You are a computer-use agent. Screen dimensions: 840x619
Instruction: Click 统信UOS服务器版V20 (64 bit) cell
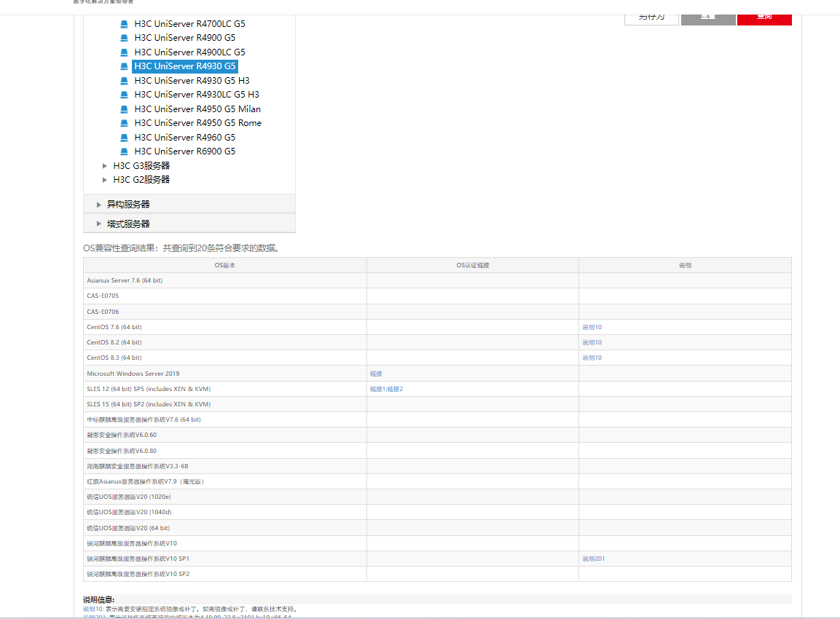point(225,528)
